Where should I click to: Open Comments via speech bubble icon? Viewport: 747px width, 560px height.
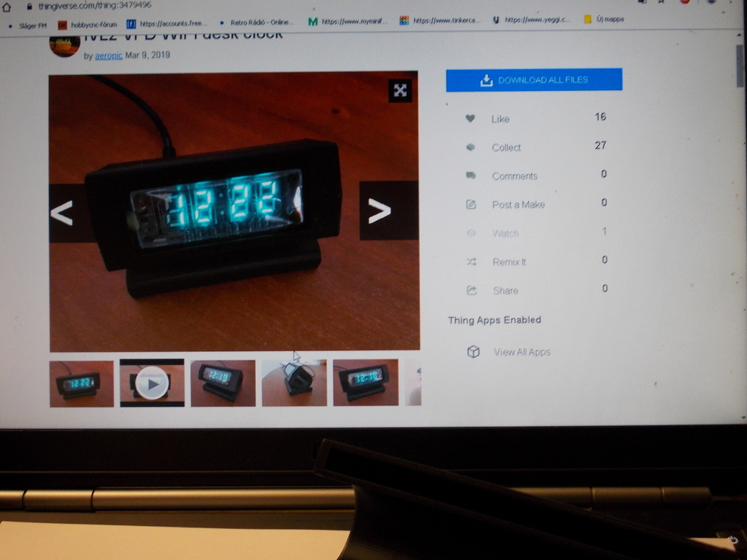click(471, 176)
